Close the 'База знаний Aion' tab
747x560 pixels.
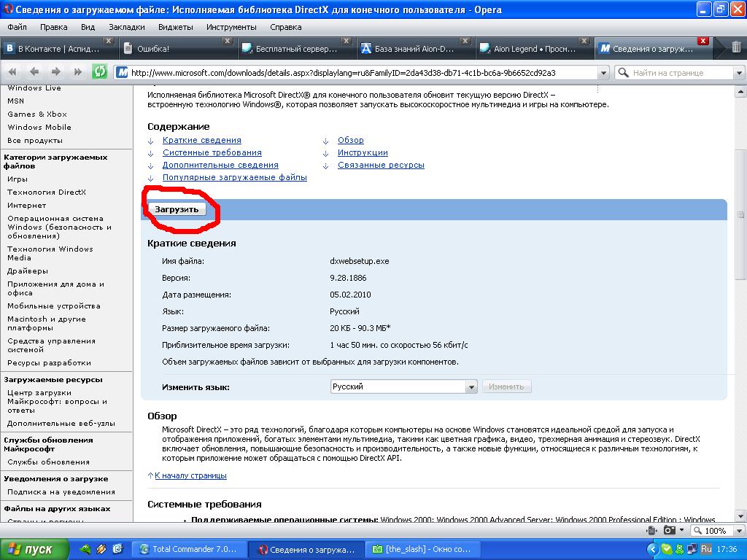465,41
